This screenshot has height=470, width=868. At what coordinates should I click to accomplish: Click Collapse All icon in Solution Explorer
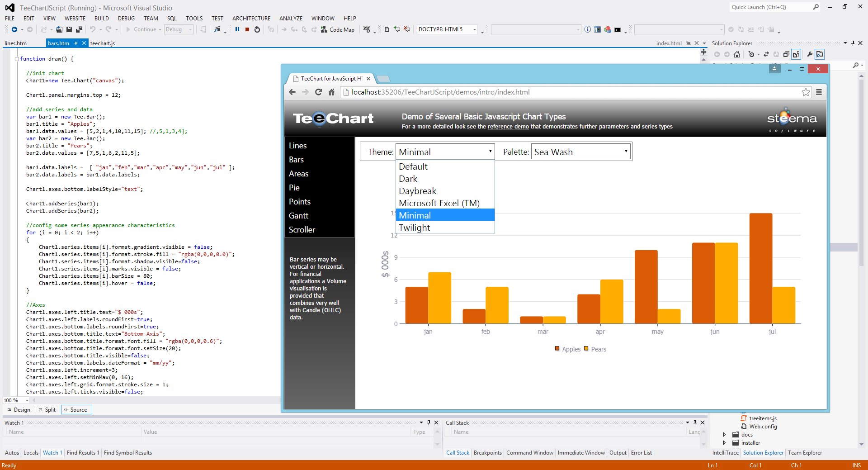tap(786, 54)
